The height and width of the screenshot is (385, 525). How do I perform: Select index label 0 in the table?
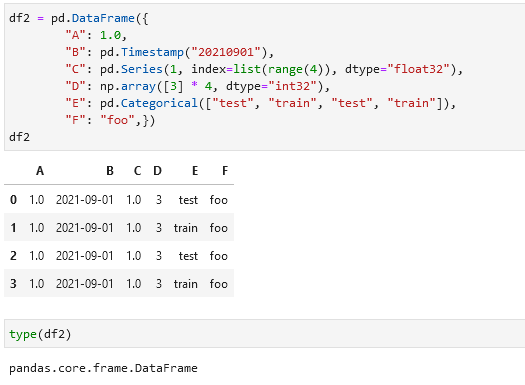pos(13,200)
